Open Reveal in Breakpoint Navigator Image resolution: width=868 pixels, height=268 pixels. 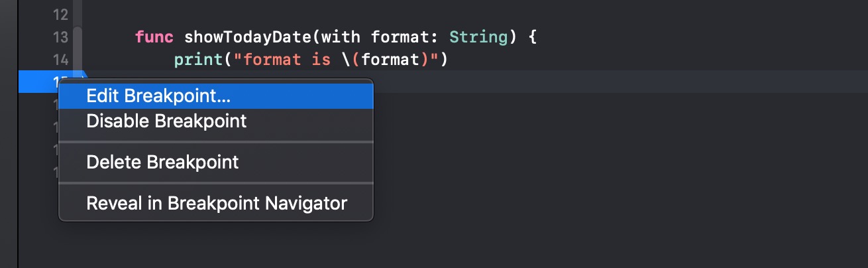pyautogui.click(x=217, y=203)
